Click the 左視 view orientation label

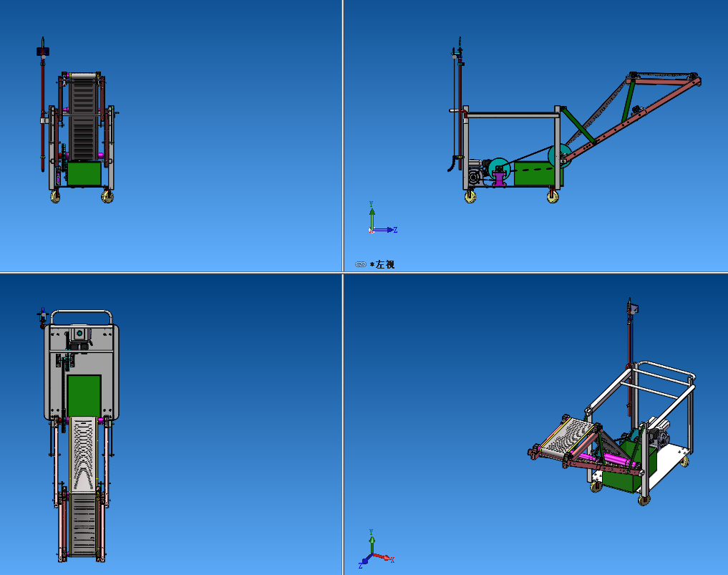tap(384, 265)
